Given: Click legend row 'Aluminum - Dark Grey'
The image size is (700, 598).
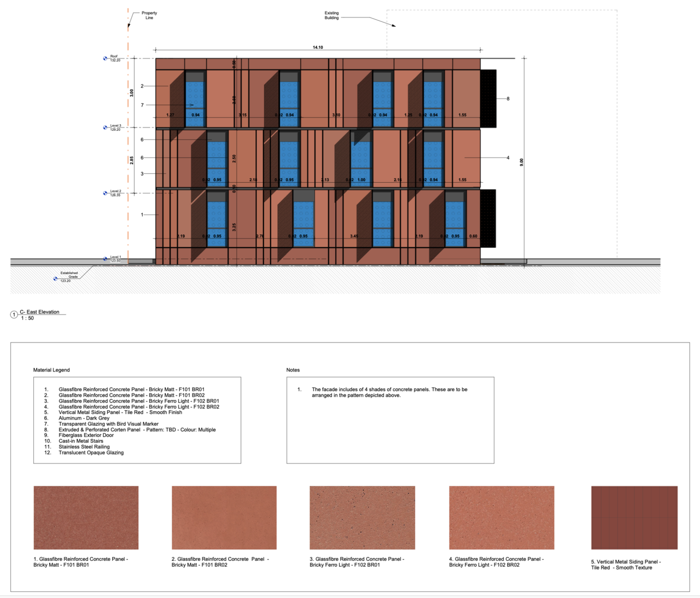Looking at the screenshot, I should 77,418.
